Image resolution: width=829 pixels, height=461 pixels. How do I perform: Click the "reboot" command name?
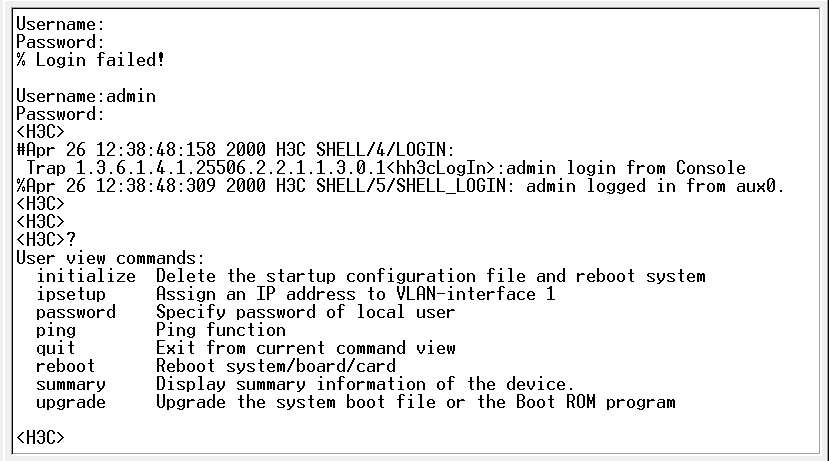click(x=66, y=366)
